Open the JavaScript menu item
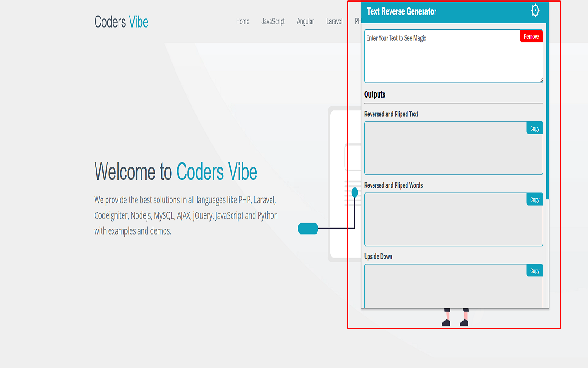This screenshot has height=368, width=588. (x=273, y=22)
